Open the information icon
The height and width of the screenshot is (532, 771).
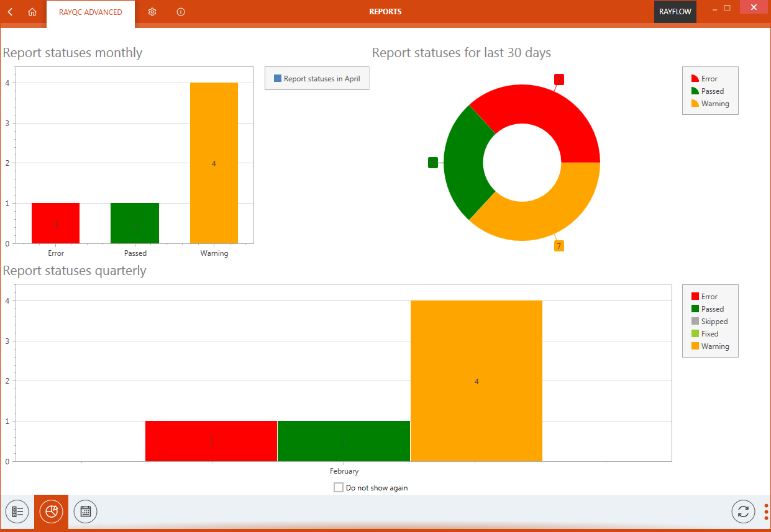(x=180, y=12)
